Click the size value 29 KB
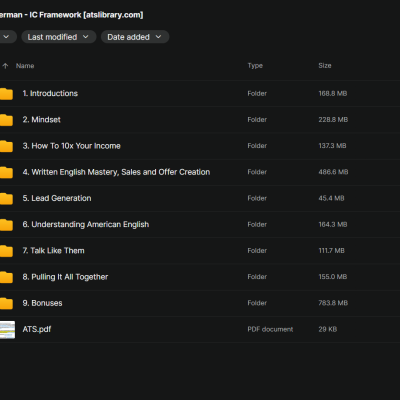The width and height of the screenshot is (400, 400). point(328,329)
